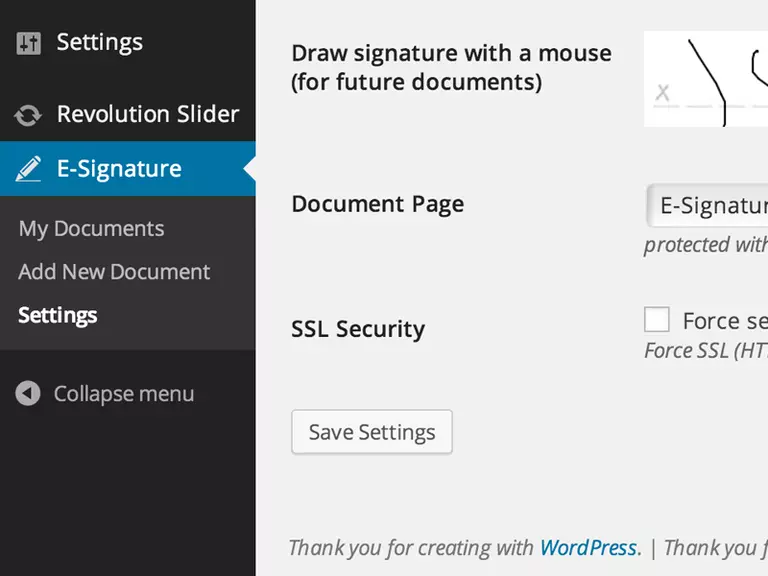
Task: Expand the Document Page dropdown
Action: click(708, 206)
